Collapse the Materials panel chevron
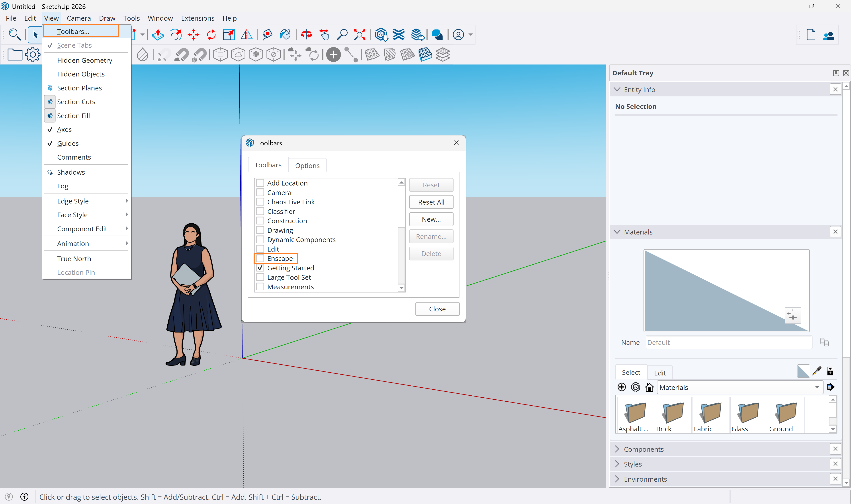851x504 pixels. 617,232
